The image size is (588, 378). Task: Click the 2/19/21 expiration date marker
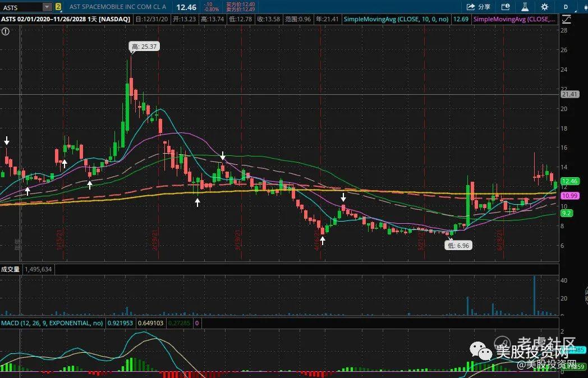tap(155, 240)
